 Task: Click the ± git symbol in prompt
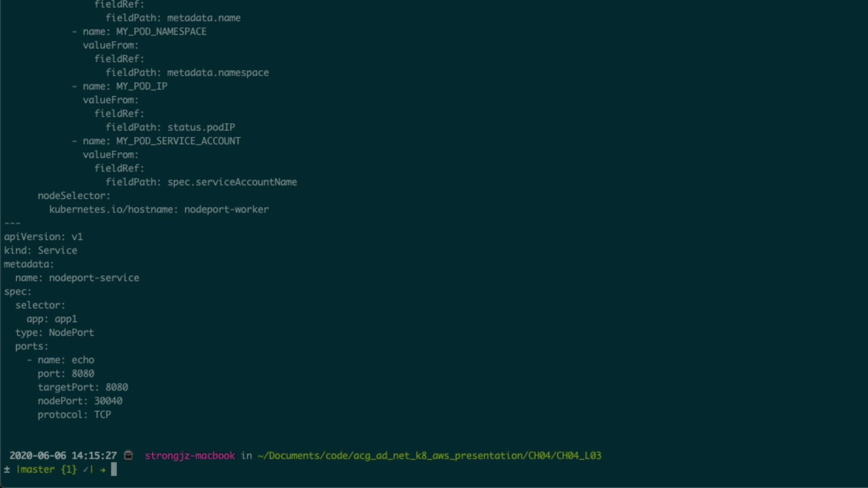[x=7, y=469]
